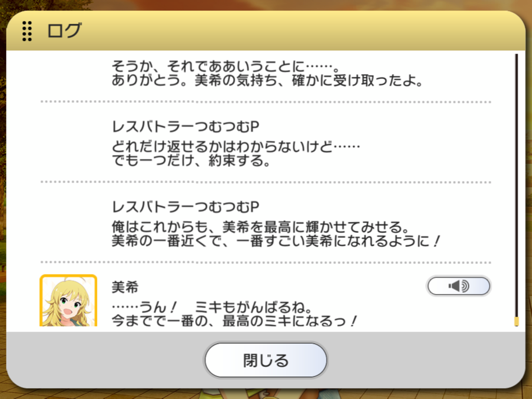Viewport: 532px width, 399px height.
Task: Click the speaker name 美希
Action: tap(125, 287)
